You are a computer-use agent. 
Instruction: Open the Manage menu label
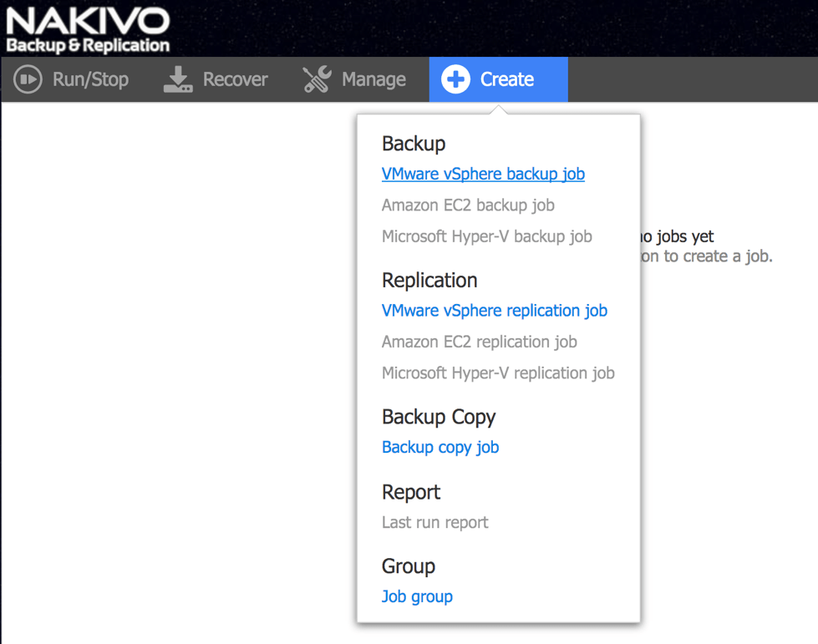(373, 79)
